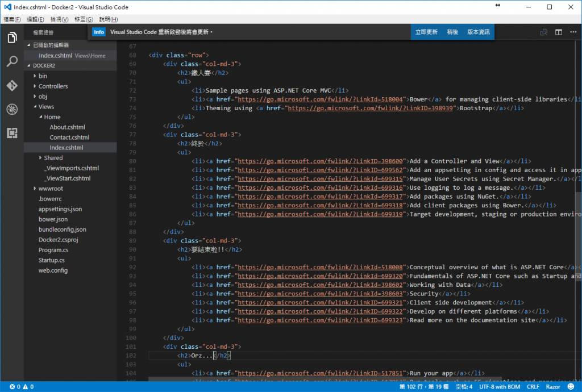Open About.cshtml file

pos(67,127)
